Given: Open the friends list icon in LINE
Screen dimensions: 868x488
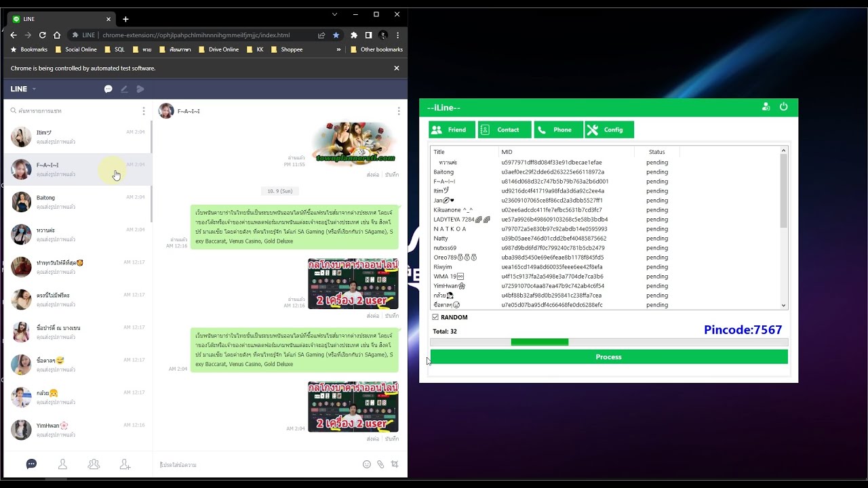Looking at the screenshot, I should 62,464.
